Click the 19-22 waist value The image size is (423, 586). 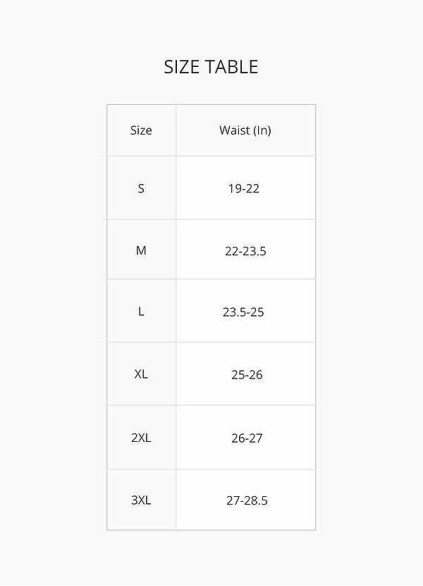point(244,188)
